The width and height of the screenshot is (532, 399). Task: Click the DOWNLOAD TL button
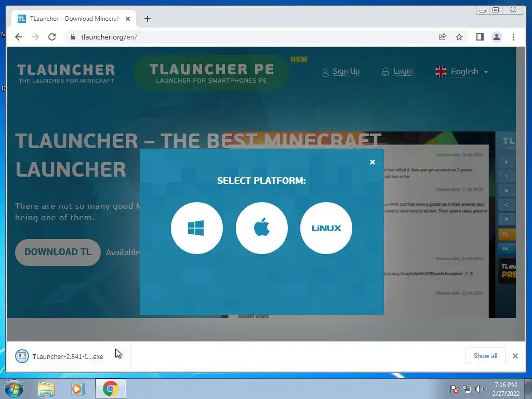pos(58,252)
